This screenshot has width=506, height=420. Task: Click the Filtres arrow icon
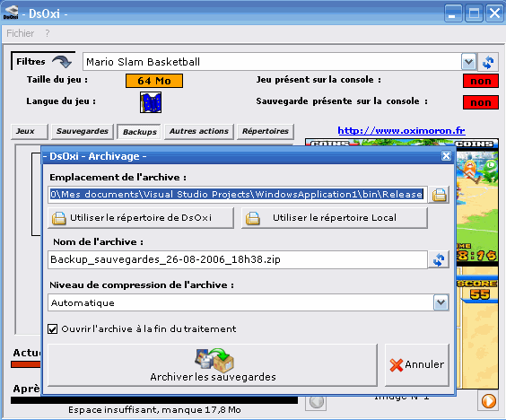(x=62, y=61)
